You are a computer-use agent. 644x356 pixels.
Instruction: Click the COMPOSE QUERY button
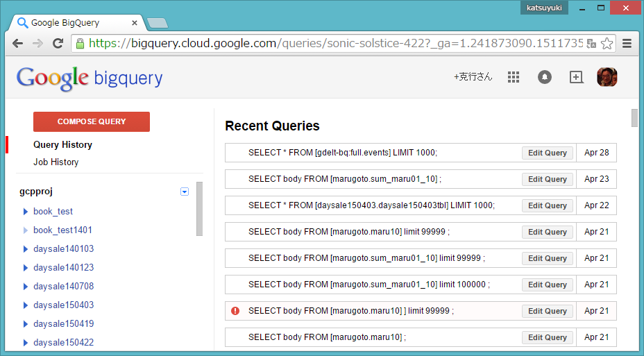pos(92,121)
